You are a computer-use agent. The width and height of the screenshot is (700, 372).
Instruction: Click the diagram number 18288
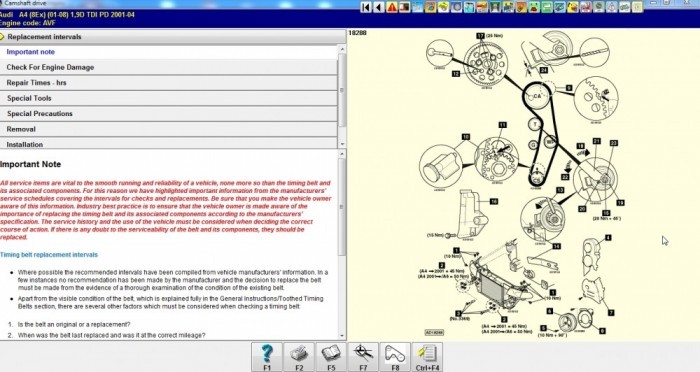point(357,33)
